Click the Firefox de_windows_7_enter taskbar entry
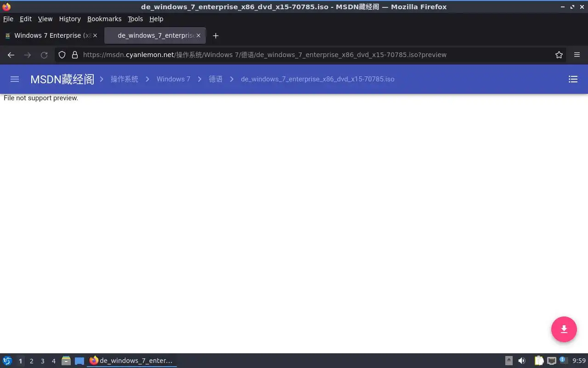Image resolution: width=588 pixels, height=368 pixels. point(132,361)
